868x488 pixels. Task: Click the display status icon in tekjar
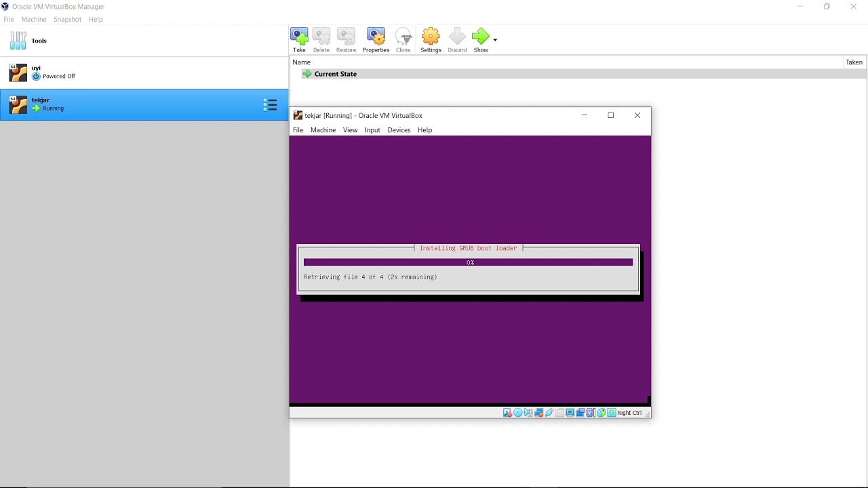(x=570, y=413)
